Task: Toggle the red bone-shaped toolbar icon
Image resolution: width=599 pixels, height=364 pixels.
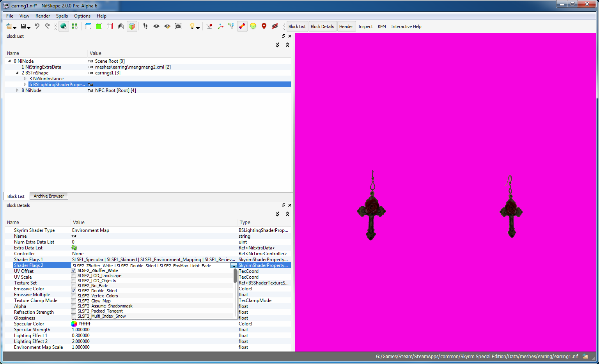Action: click(x=242, y=26)
